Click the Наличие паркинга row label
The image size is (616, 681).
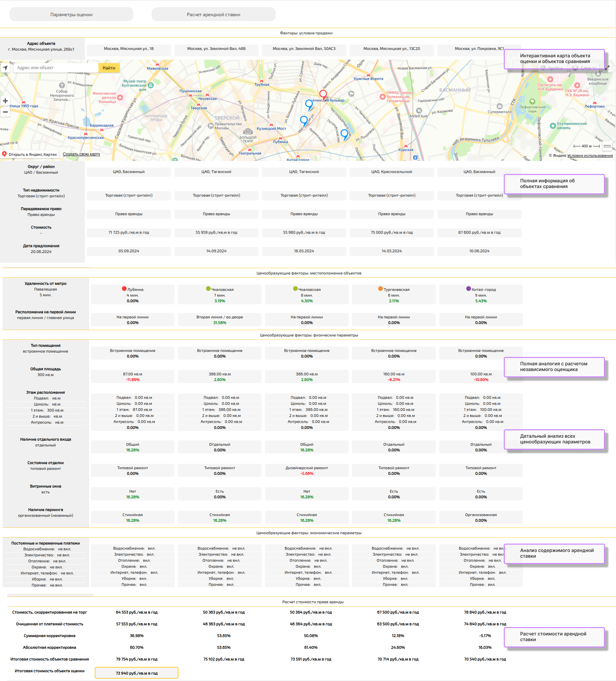tap(46, 510)
